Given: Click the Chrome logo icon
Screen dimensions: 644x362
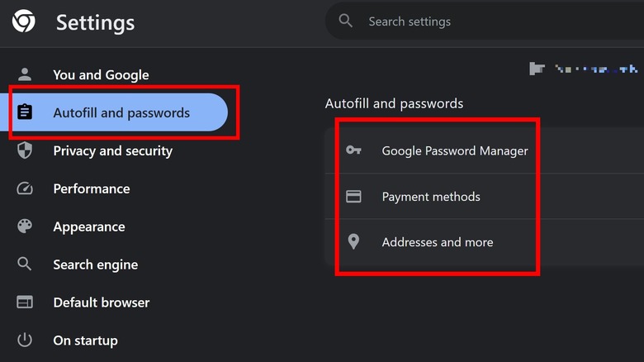Looking at the screenshot, I should click(24, 22).
